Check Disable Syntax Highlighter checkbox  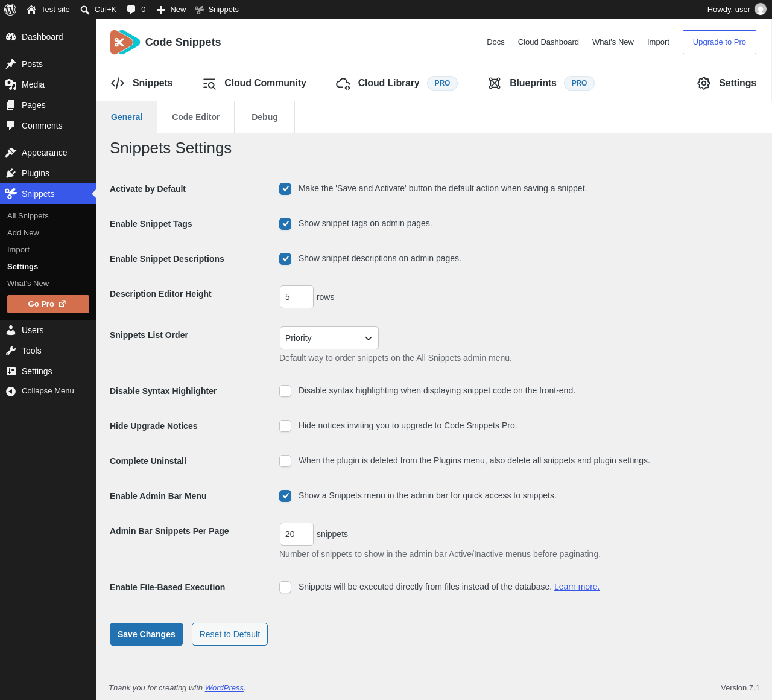pos(285,391)
